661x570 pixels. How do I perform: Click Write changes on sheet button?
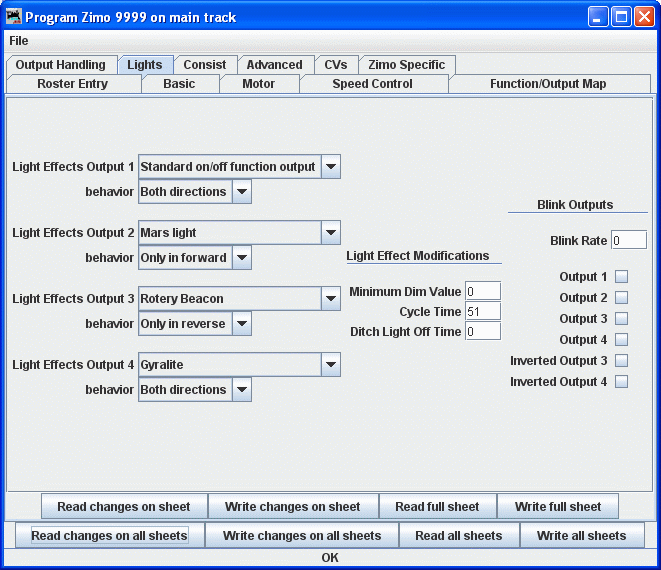293,506
